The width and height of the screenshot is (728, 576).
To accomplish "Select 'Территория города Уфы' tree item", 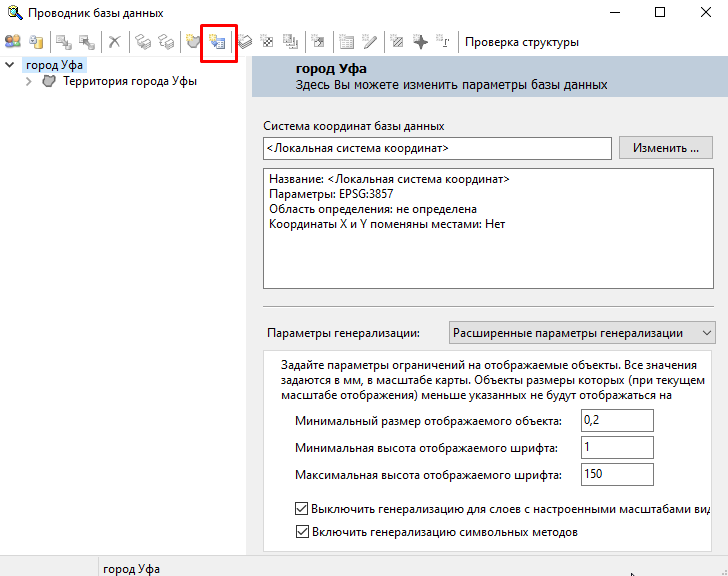I will coord(130,81).
